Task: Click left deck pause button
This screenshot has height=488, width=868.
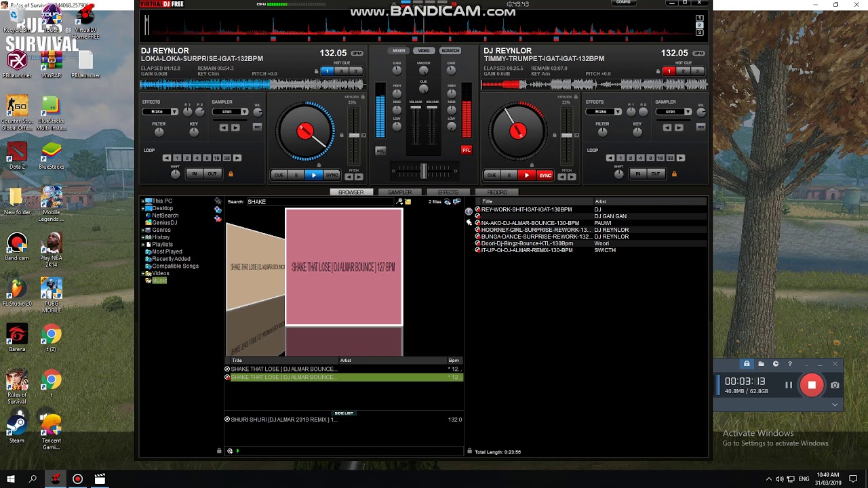Action: [x=296, y=175]
